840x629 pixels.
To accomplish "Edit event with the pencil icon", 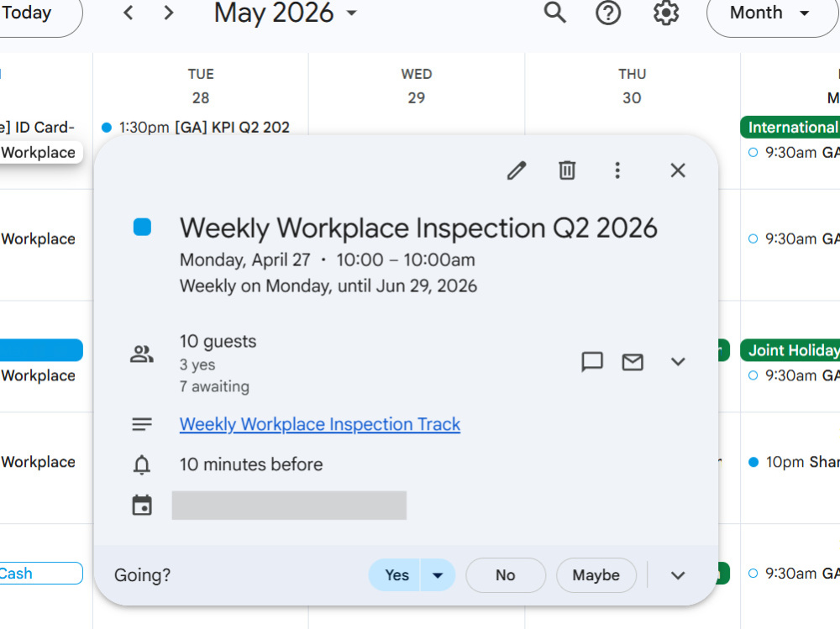I will tap(517, 170).
